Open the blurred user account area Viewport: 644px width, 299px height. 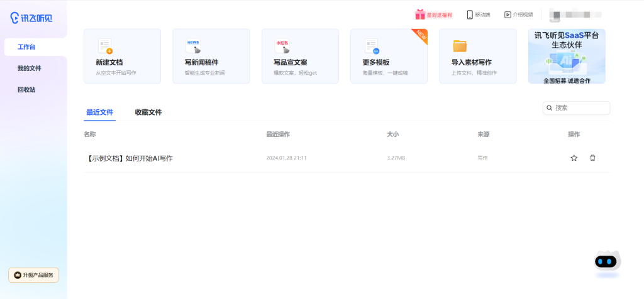575,15
